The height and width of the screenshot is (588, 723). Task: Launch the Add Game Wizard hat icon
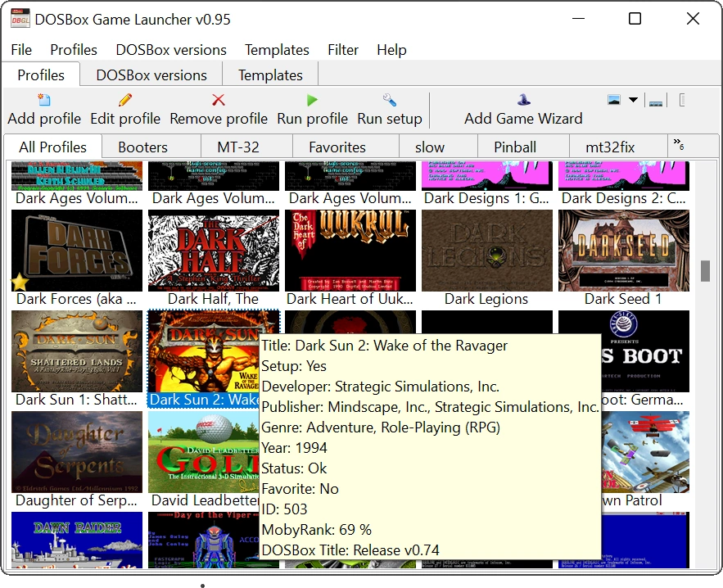pos(523,101)
